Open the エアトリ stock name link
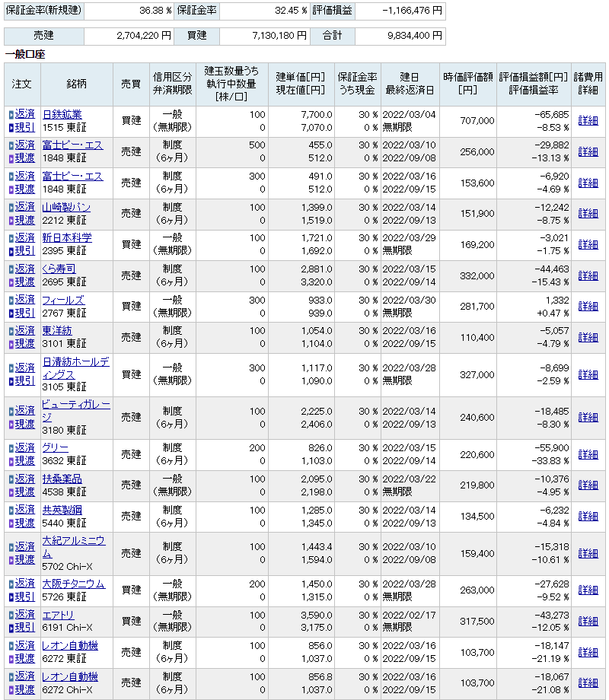This screenshot has width=609, height=700. pos(59,614)
